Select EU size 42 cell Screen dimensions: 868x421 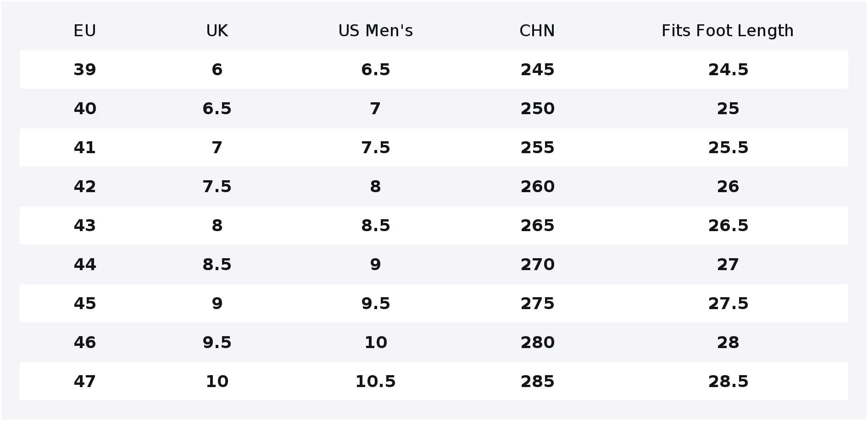click(85, 187)
